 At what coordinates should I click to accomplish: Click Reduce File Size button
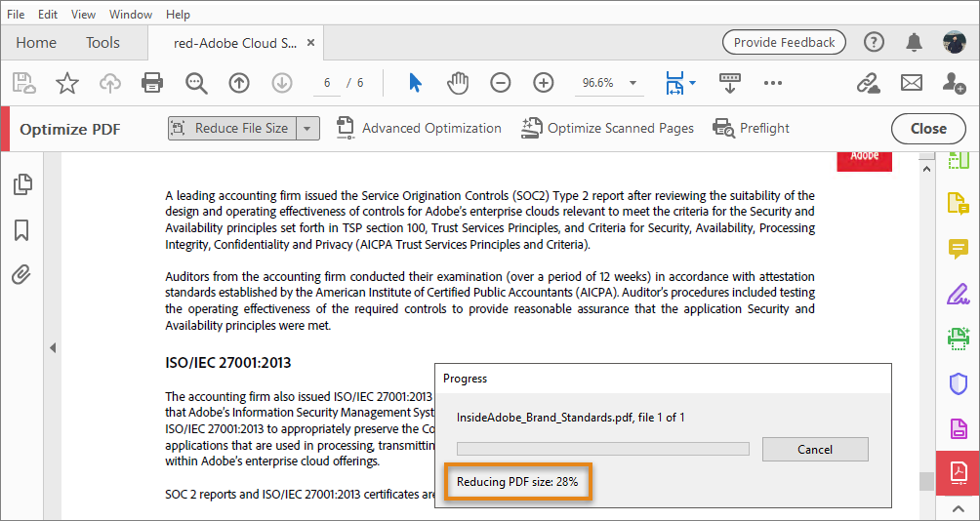click(x=232, y=129)
